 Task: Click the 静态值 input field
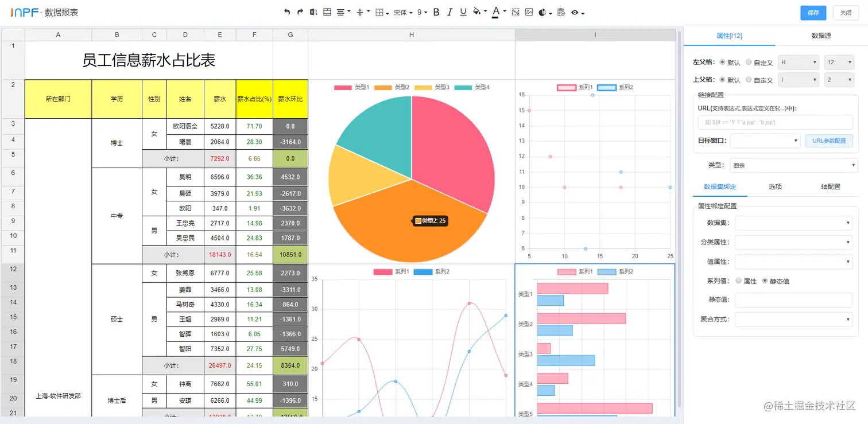(x=793, y=299)
